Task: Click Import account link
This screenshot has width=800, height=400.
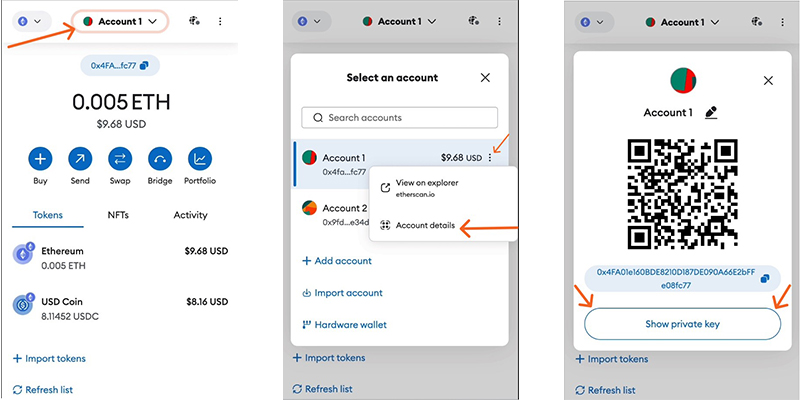Action: (342, 293)
